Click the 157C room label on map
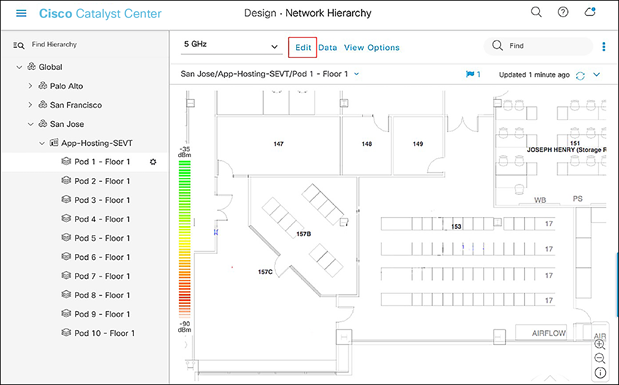This screenshot has height=385, width=619. 265,272
